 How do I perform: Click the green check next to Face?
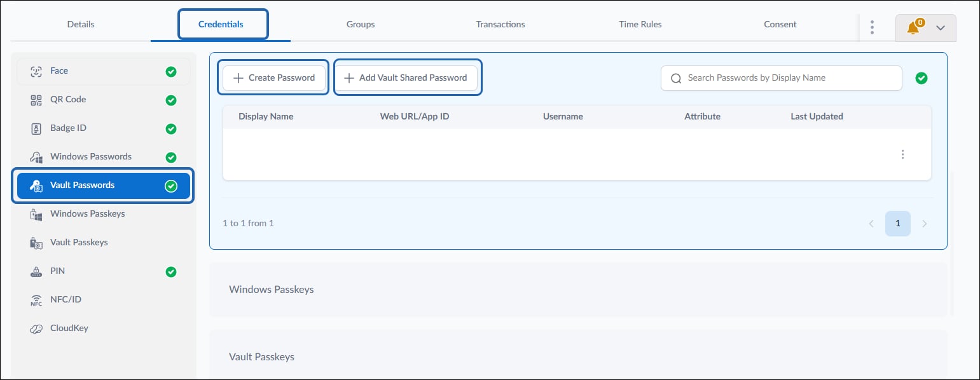pyautogui.click(x=171, y=72)
